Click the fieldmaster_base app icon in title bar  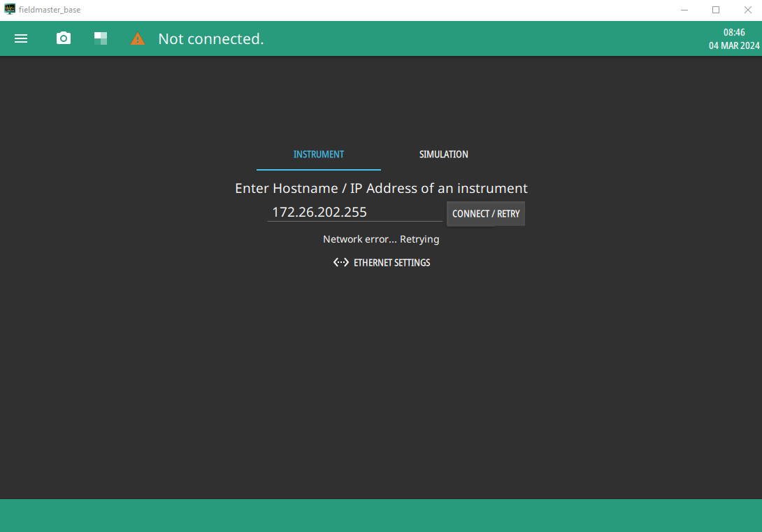click(10, 10)
